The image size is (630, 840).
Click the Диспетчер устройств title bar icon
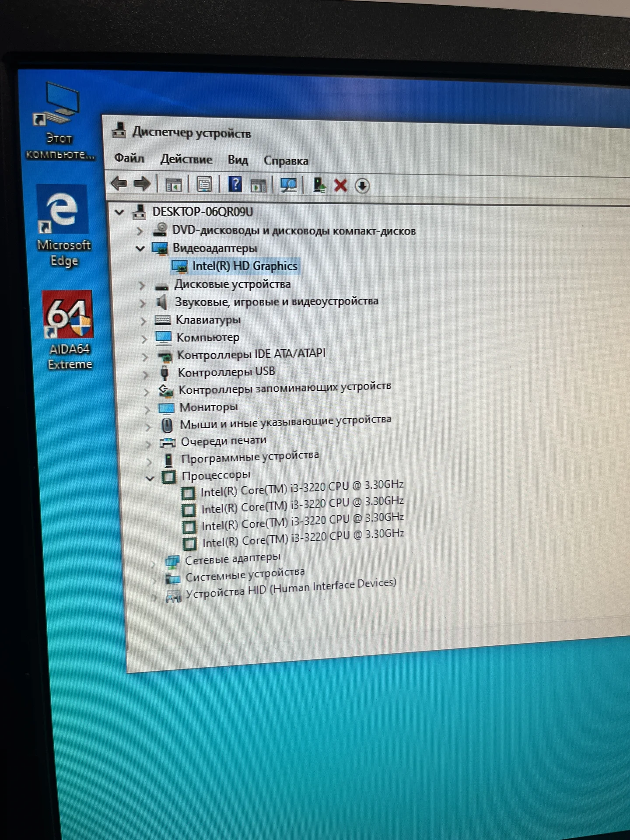coord(119,130)
